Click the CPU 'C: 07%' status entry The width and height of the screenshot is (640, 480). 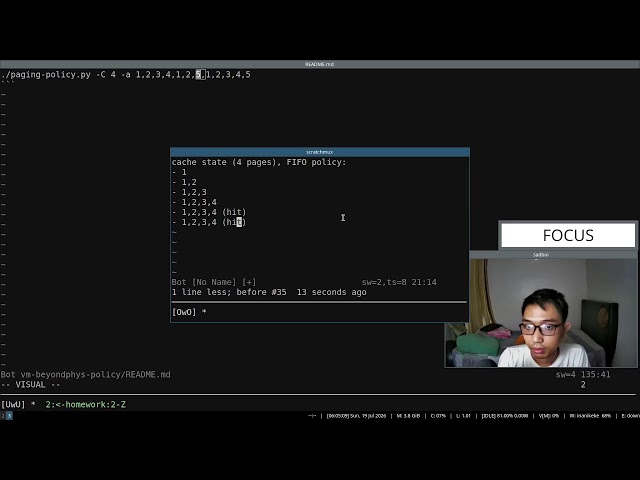(x=438, y=416)
